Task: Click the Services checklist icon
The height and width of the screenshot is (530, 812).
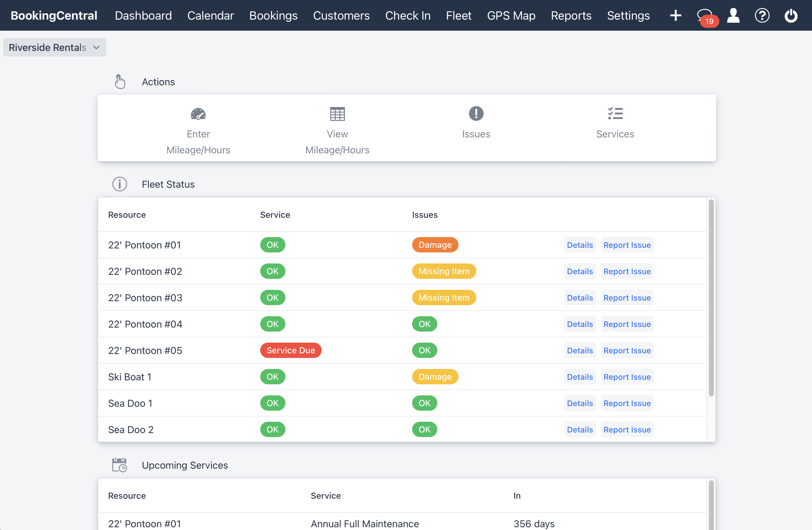Action: tap(615, 113)
